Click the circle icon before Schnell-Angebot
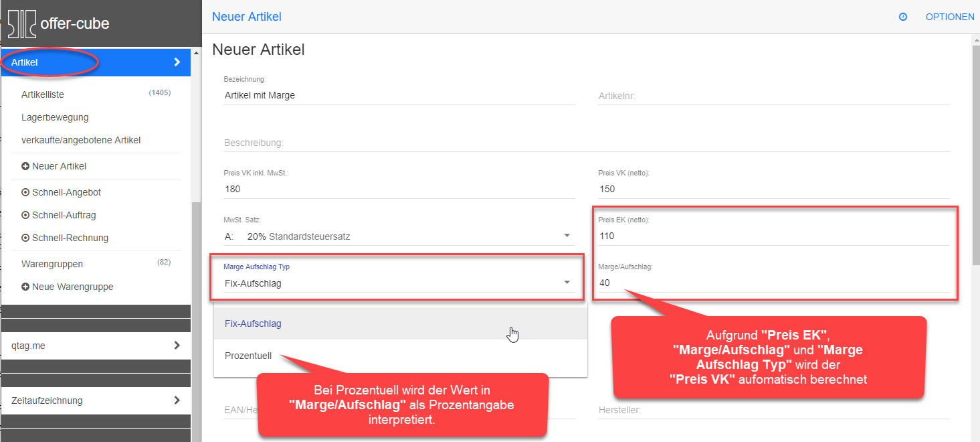 (25, 192)
